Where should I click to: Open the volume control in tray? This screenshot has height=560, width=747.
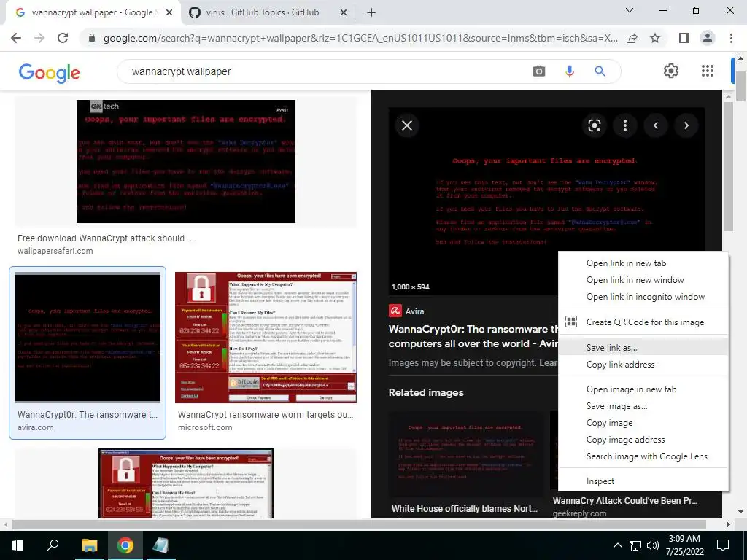[x=653, y=545]
